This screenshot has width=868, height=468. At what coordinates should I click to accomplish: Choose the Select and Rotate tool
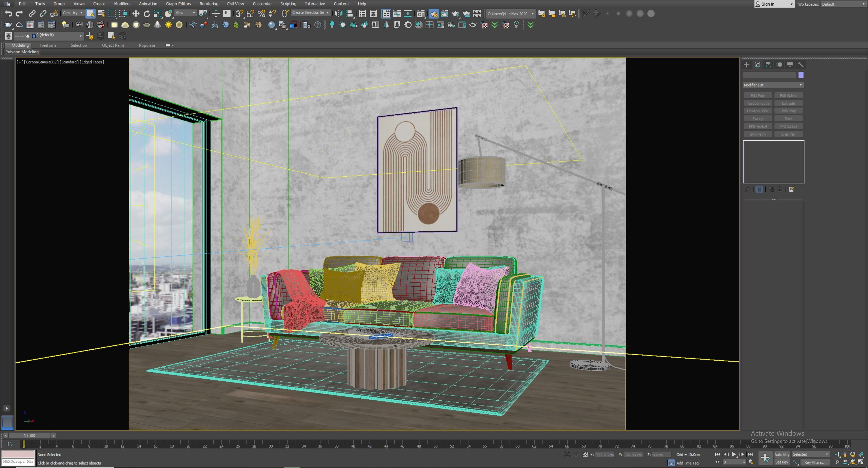pos(147,14)
